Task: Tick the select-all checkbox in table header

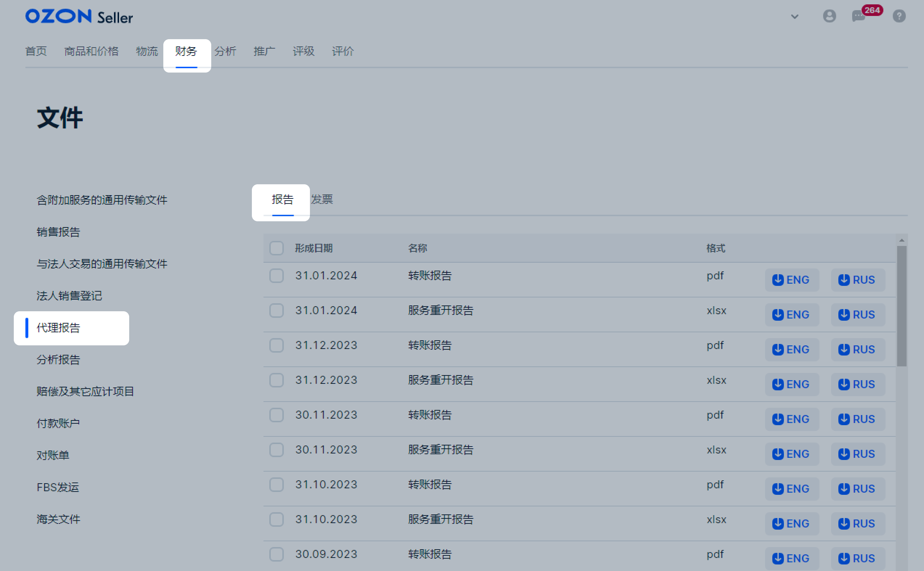Action: tap(277, 248)
